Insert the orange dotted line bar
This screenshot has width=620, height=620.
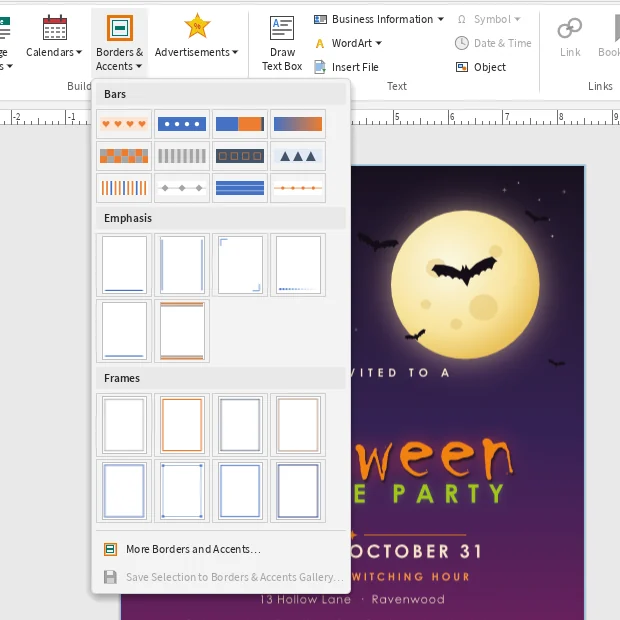click(x=298, y=188)
